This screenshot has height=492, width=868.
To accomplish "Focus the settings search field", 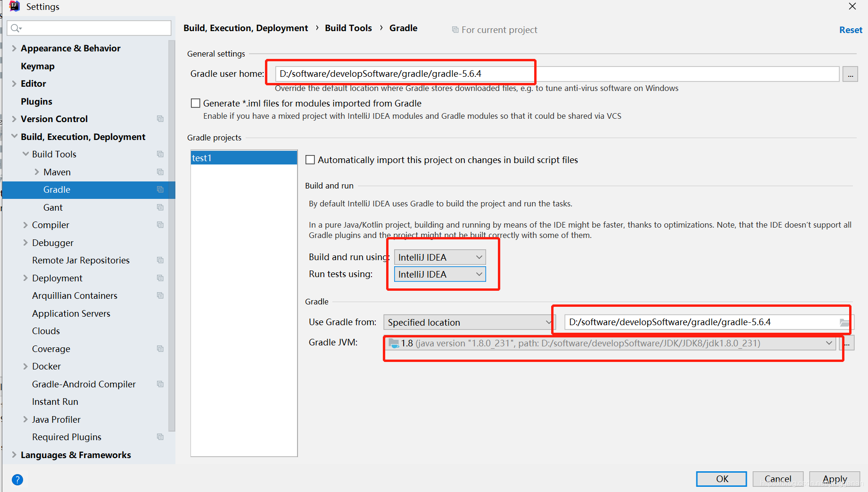I will (89, 28).
